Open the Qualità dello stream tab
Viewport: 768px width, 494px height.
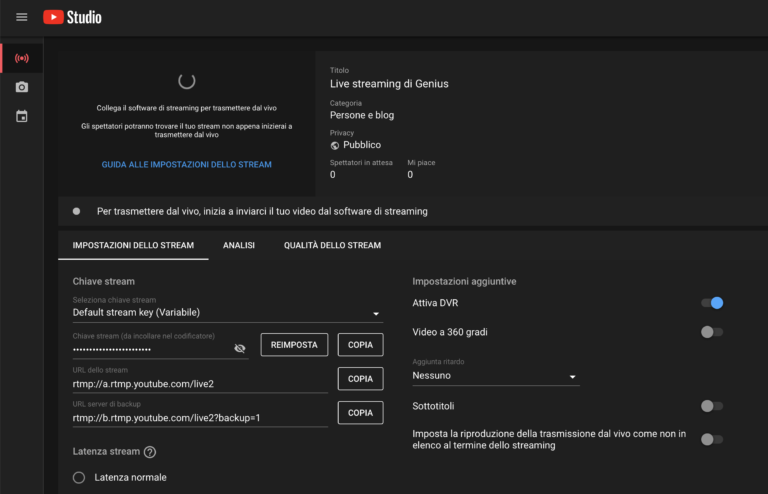(x=332, y=245)
